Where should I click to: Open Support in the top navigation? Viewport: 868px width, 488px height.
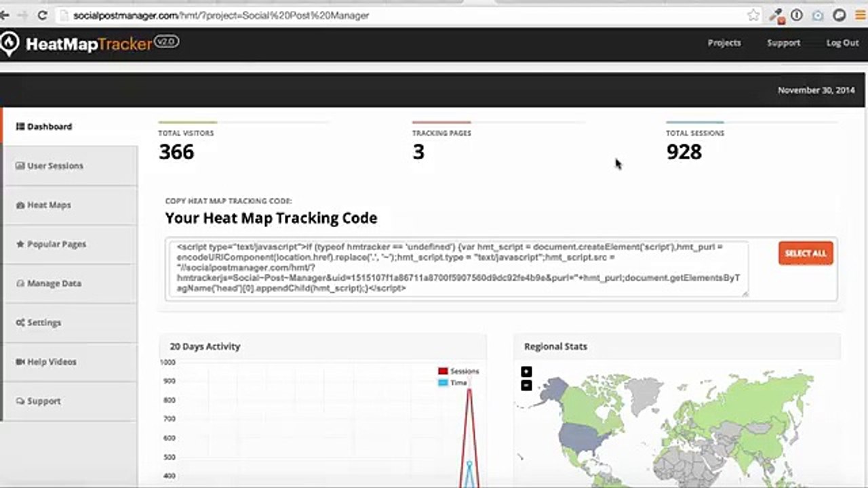783,43
